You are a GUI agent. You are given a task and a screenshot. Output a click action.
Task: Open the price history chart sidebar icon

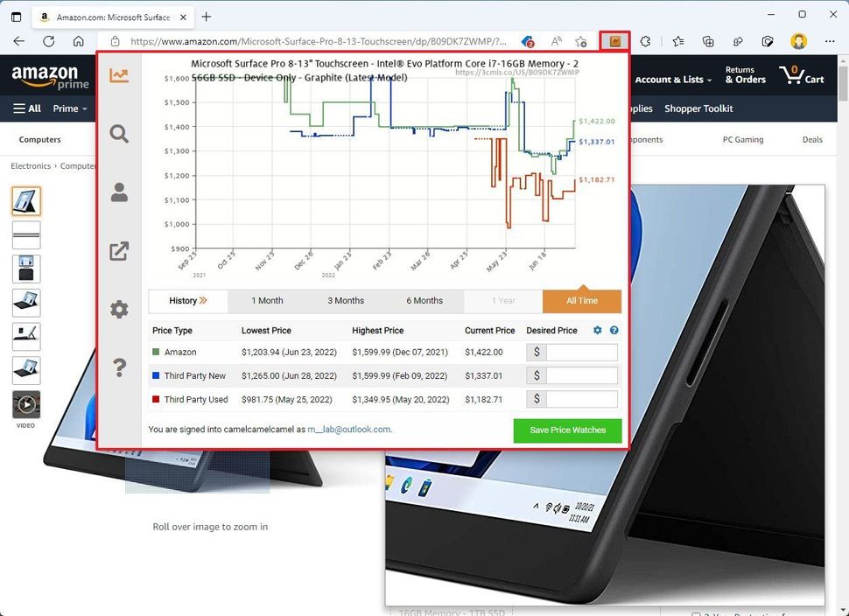(x=119, y=75)
